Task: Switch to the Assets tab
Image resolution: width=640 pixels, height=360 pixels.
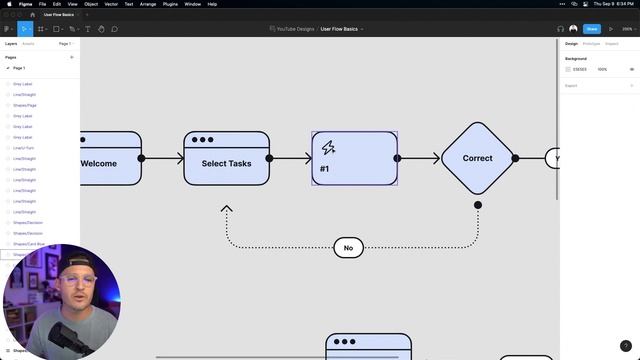Action: [x=28, y=44]
